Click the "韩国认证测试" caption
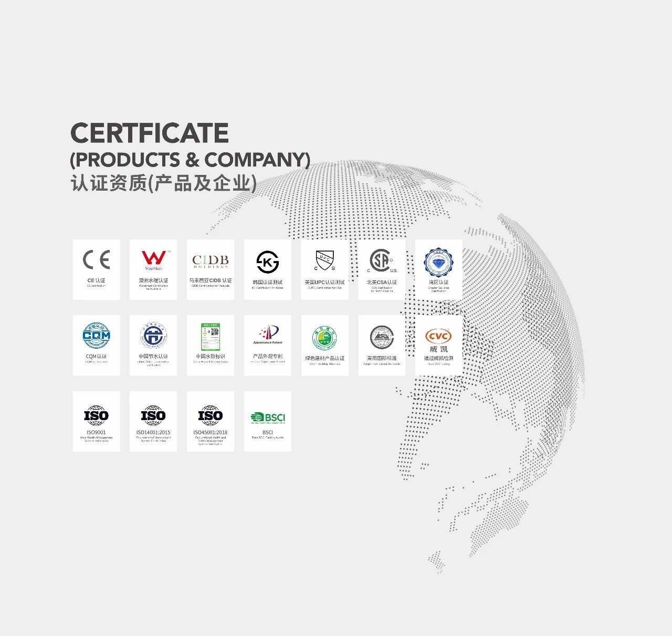The width and height of the screenshot is (672, 636). (x=268, y=282)
